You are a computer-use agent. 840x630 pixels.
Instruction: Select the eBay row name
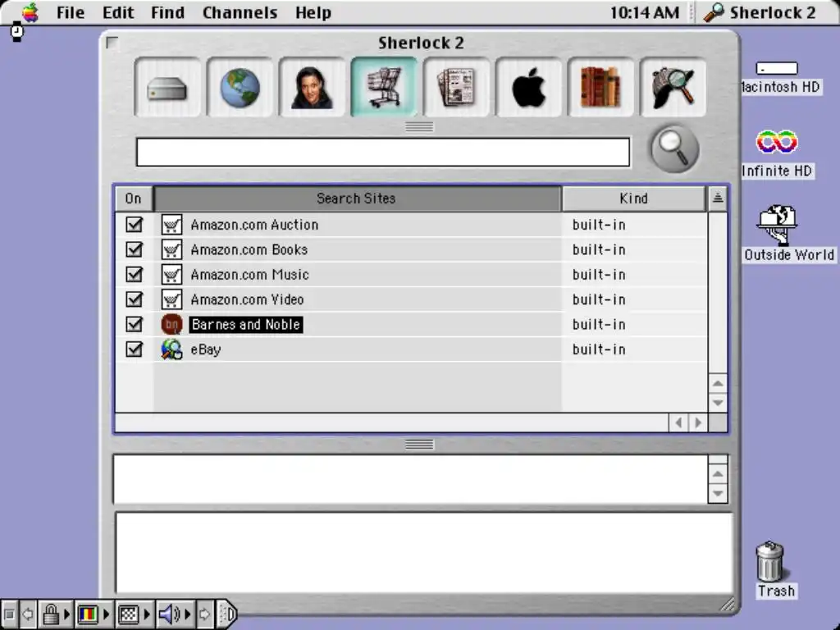tap(206, 349)
